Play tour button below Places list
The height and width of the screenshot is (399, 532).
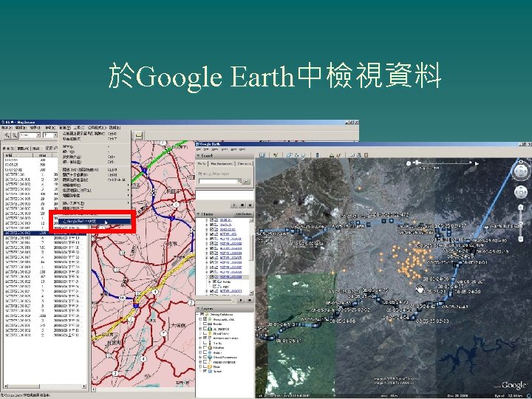[x=241, y=300]
